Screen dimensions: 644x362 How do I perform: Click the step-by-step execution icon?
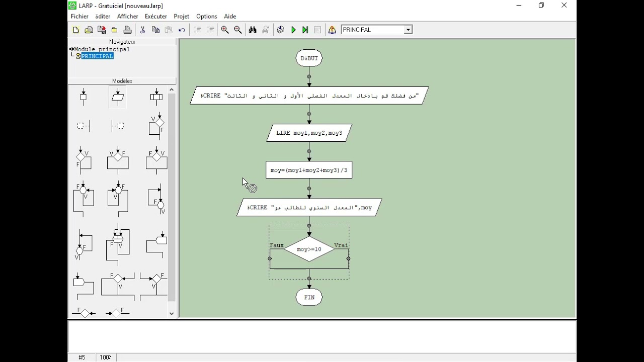[305, 30]
